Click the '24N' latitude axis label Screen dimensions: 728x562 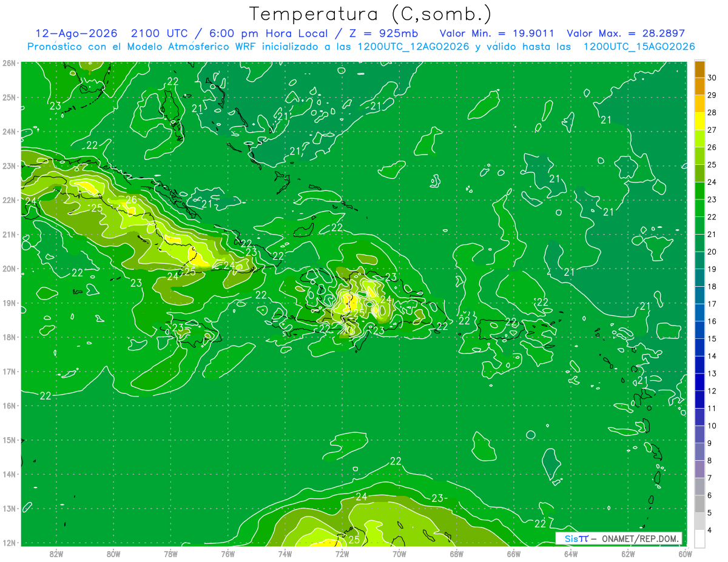tap(8, 132)
